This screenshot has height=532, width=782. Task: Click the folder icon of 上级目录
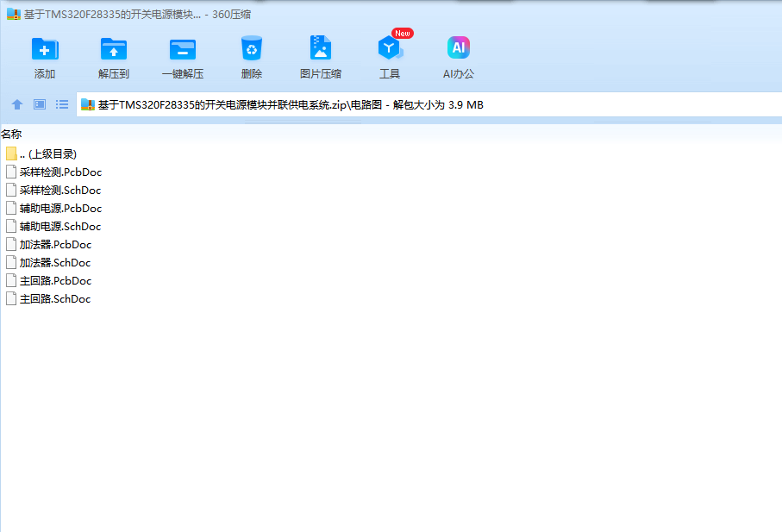[11, 153]
